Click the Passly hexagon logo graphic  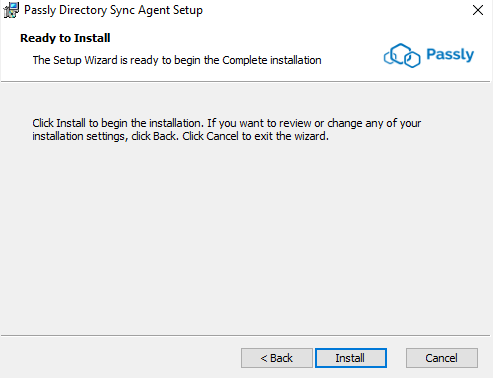pyautogui.click(x=402, y=55)
